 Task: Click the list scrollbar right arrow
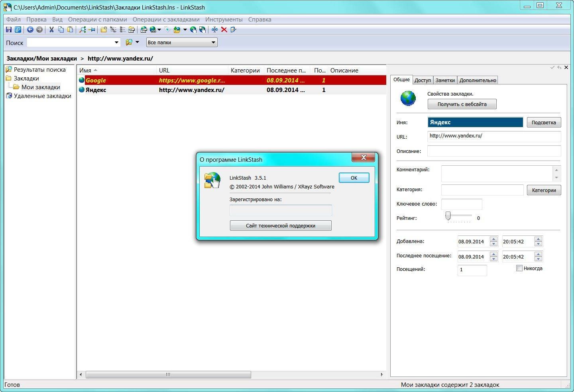click(382, 374)
